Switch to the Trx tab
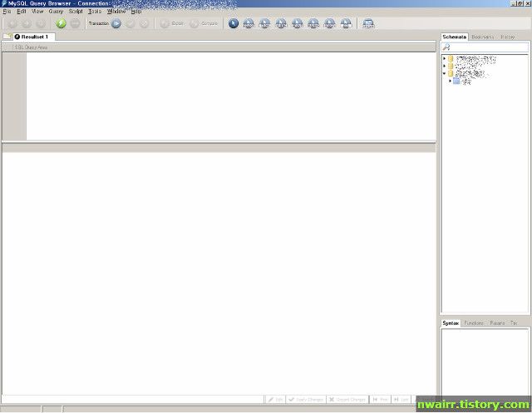Screen dimensions: 532x413 [x=514, y=323]
